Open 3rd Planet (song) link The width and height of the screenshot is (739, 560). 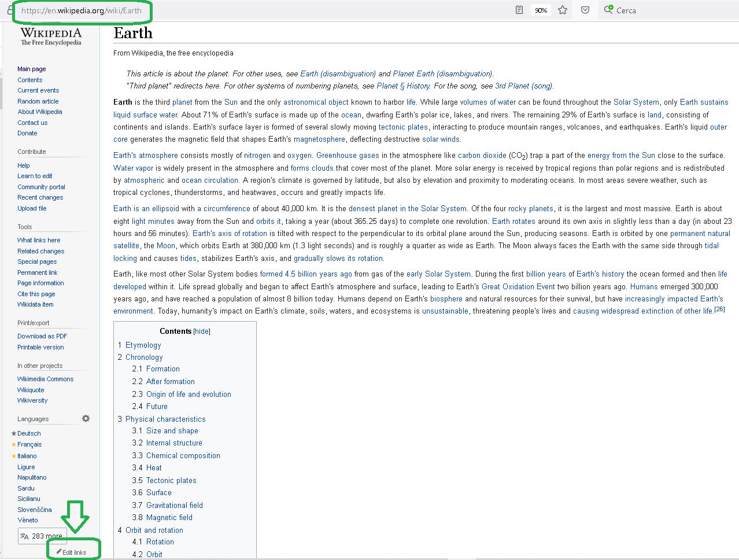(524, 86)
